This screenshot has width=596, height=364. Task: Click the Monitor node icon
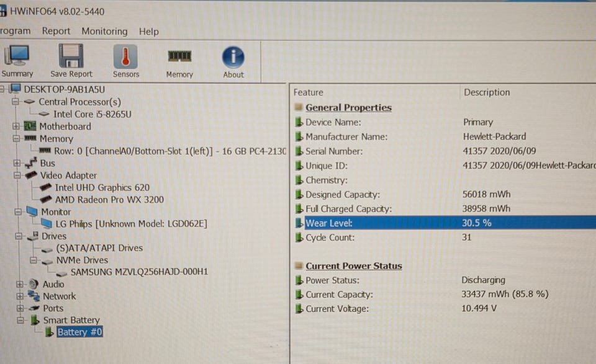click(x=32, y=211)
